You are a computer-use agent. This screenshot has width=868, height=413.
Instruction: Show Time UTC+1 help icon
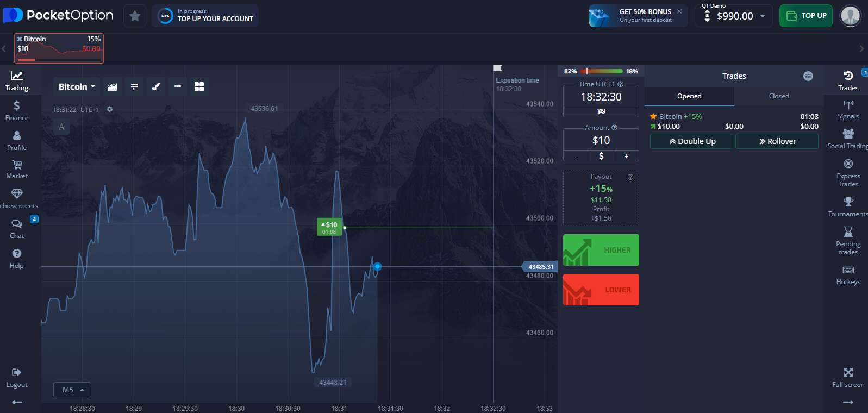pos(620,84)
